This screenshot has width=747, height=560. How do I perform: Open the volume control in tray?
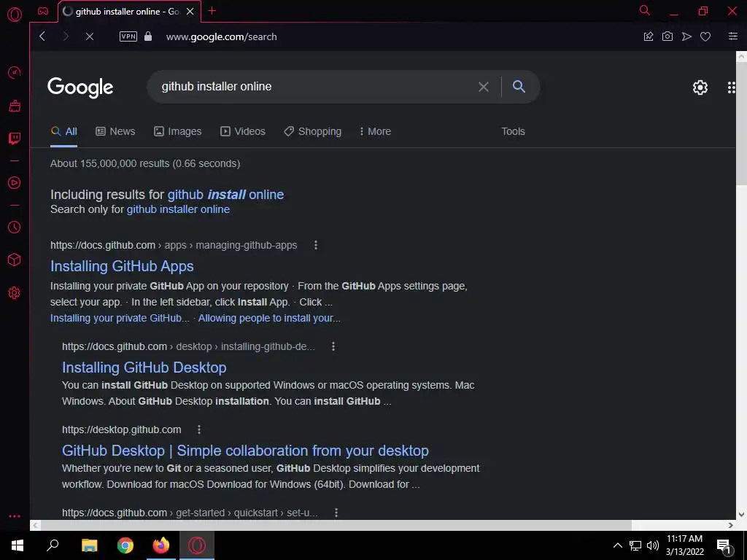tap(653, 545)
